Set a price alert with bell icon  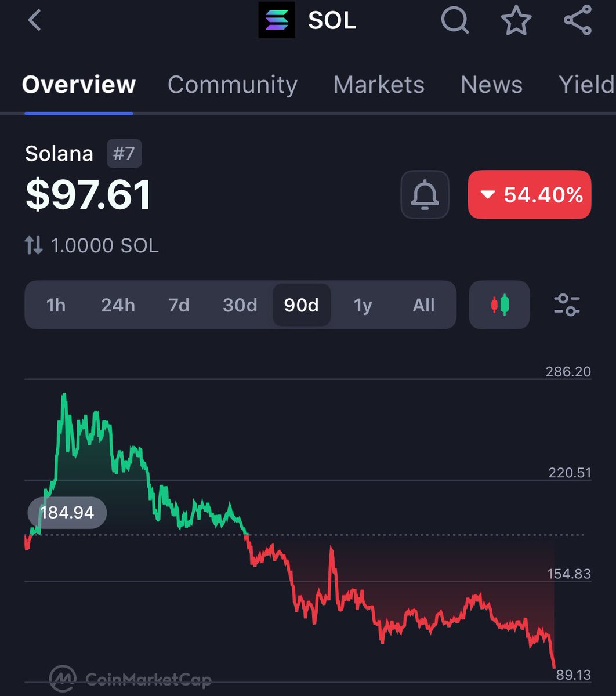coord(425,195)
